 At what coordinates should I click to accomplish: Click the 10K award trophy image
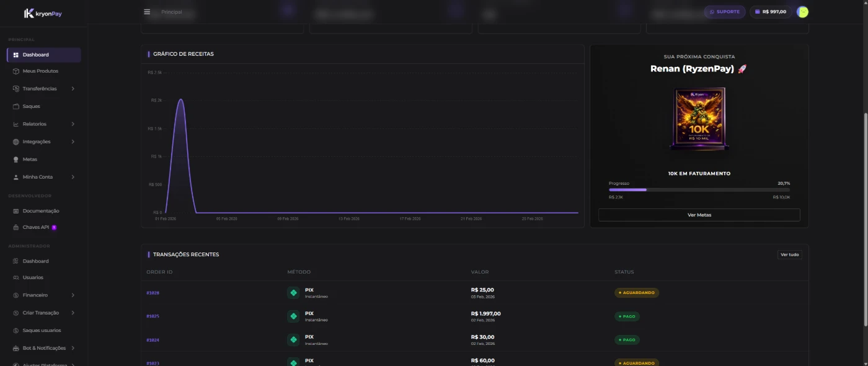coord(699,119)
